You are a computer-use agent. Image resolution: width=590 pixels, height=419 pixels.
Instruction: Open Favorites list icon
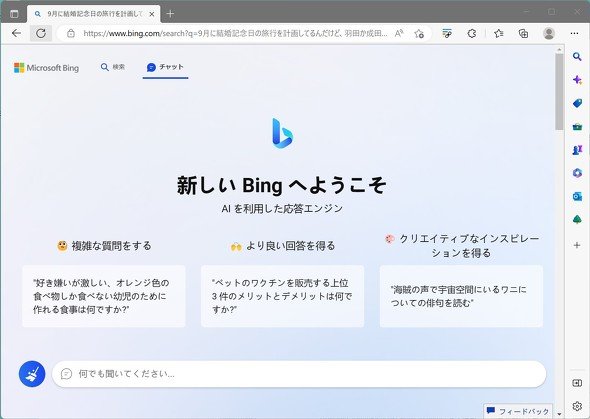(499, 33)
